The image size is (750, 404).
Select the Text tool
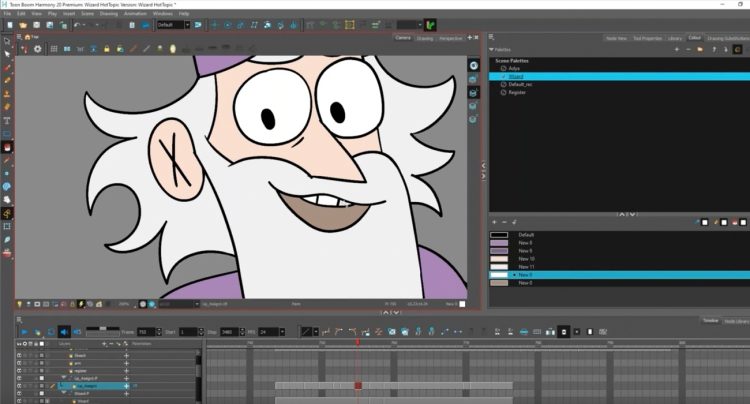(7, 120)
